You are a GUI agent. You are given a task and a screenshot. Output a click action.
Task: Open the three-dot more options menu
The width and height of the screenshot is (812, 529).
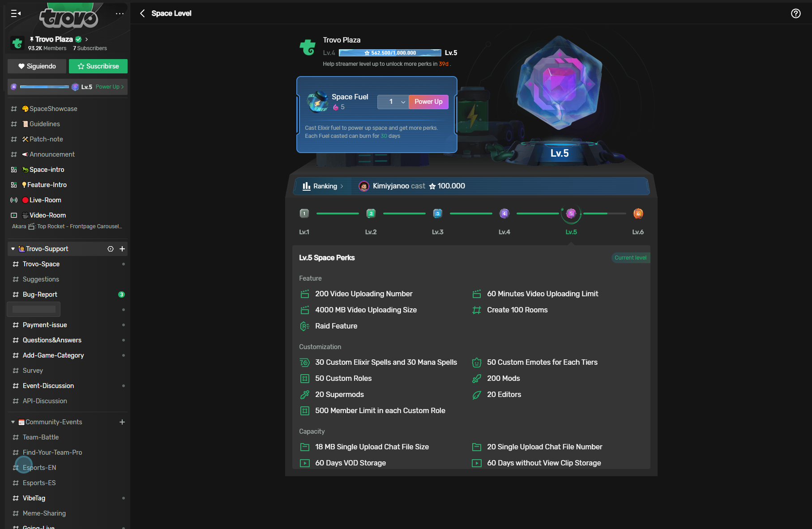click(x=120, y=13)
